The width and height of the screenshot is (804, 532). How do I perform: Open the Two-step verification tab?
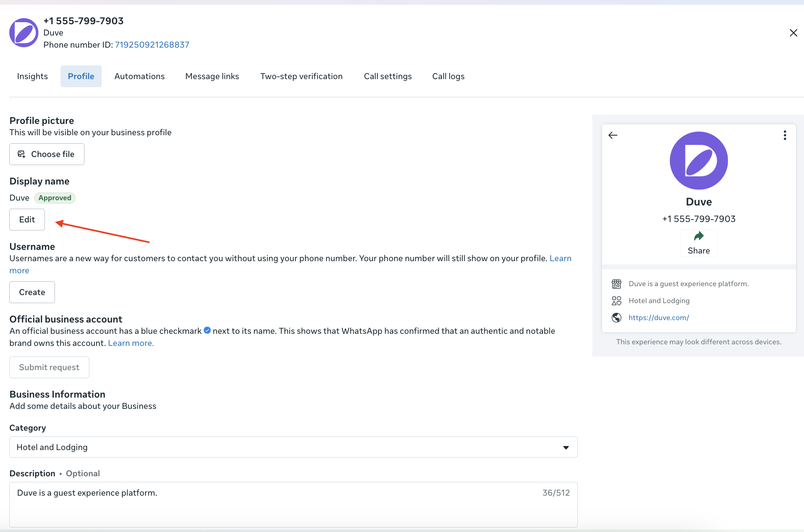pos(301,76)
